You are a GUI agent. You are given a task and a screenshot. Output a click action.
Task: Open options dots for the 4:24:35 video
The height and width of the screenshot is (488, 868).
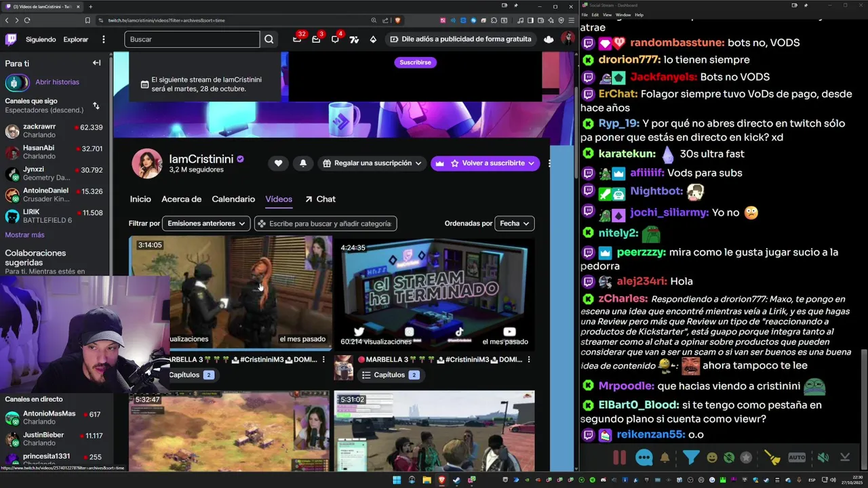click(529, 360)
